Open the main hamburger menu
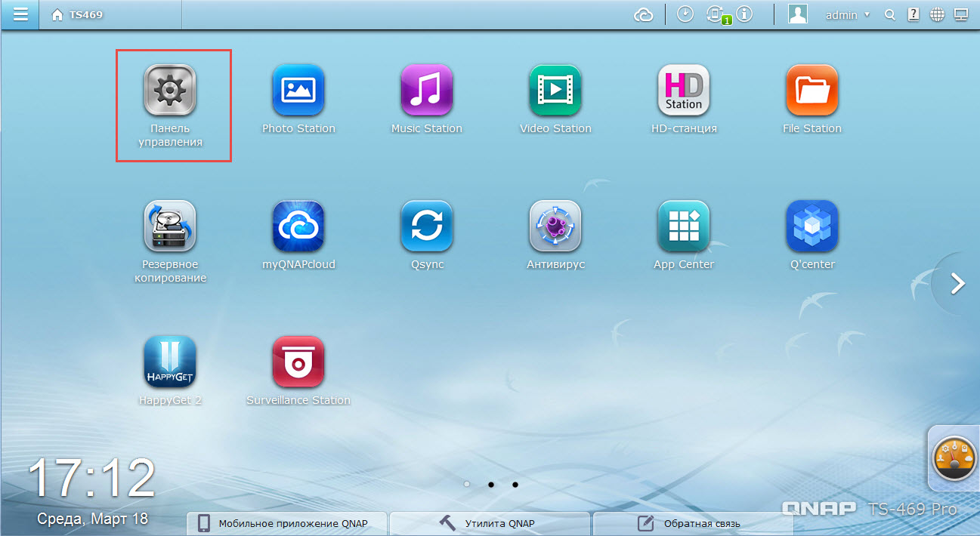 (21, 14)
